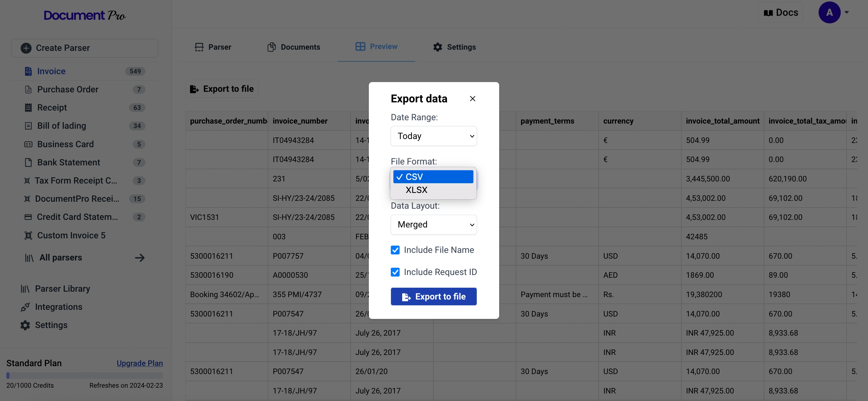Click the invoice_total_amount column header

[723, 121]
